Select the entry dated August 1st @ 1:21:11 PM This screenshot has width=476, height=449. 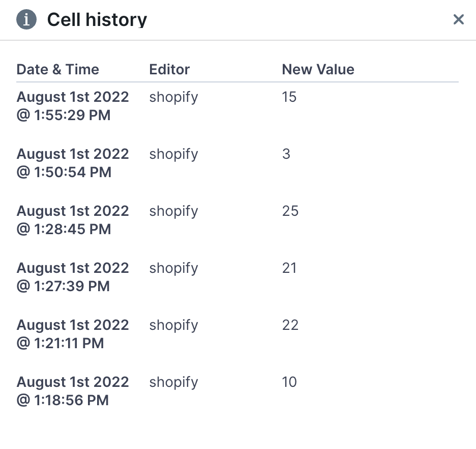pos(73,334)
